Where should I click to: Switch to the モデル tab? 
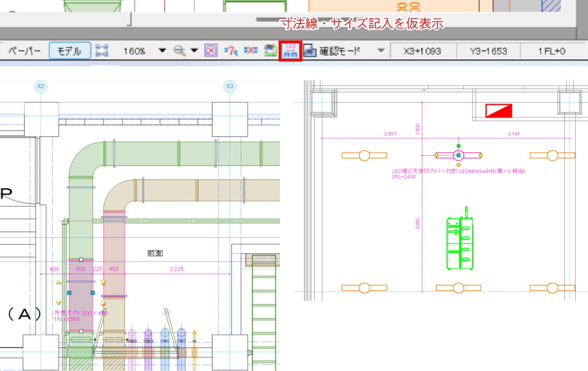(70, 51)
